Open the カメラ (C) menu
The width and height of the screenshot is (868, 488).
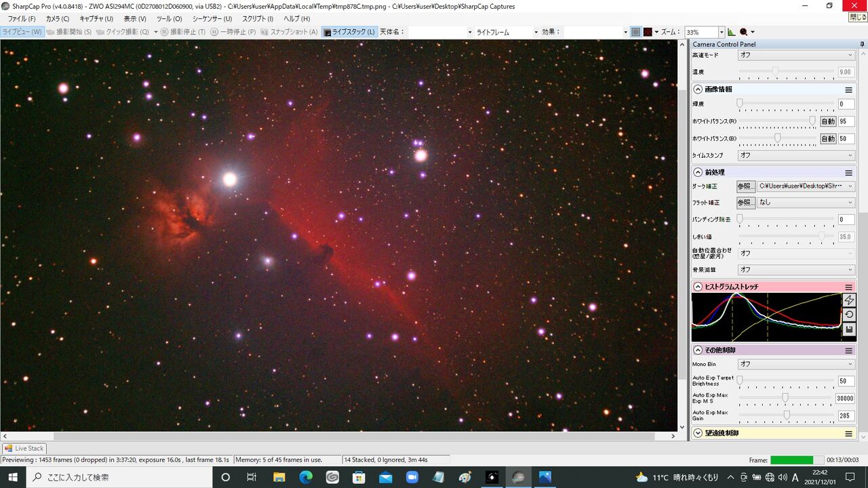(58, 19)
